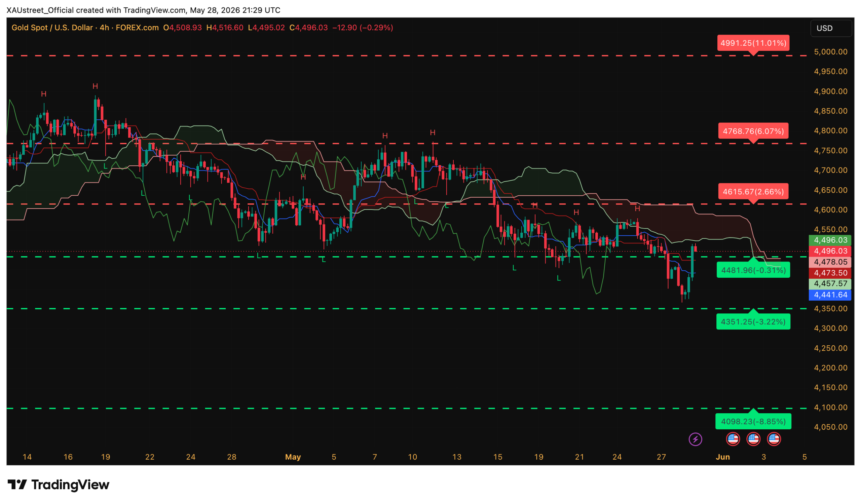Click the green 4,496.03 price tag
Viewport: 861px width, 504px height.
(x=830, y=240)
